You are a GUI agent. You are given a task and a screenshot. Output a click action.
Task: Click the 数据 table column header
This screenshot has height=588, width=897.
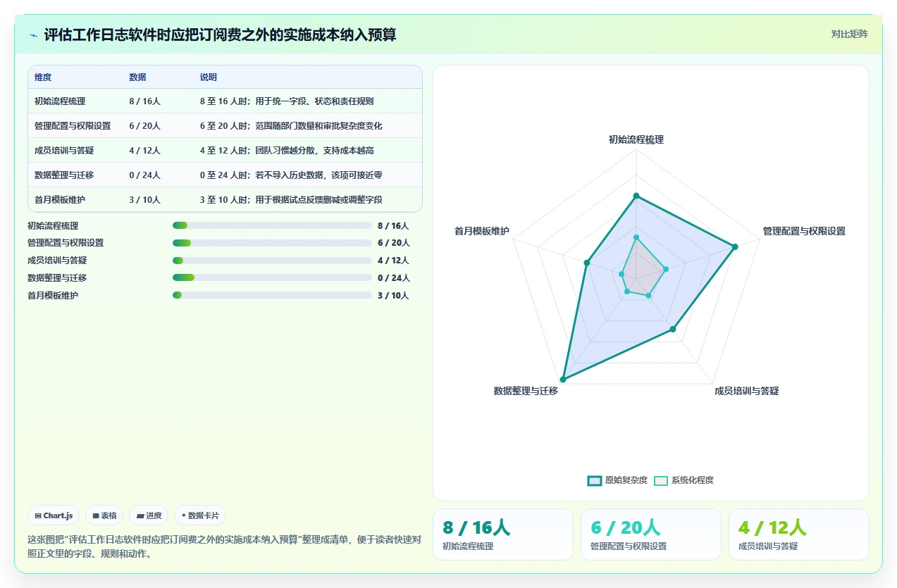point(137,77)
